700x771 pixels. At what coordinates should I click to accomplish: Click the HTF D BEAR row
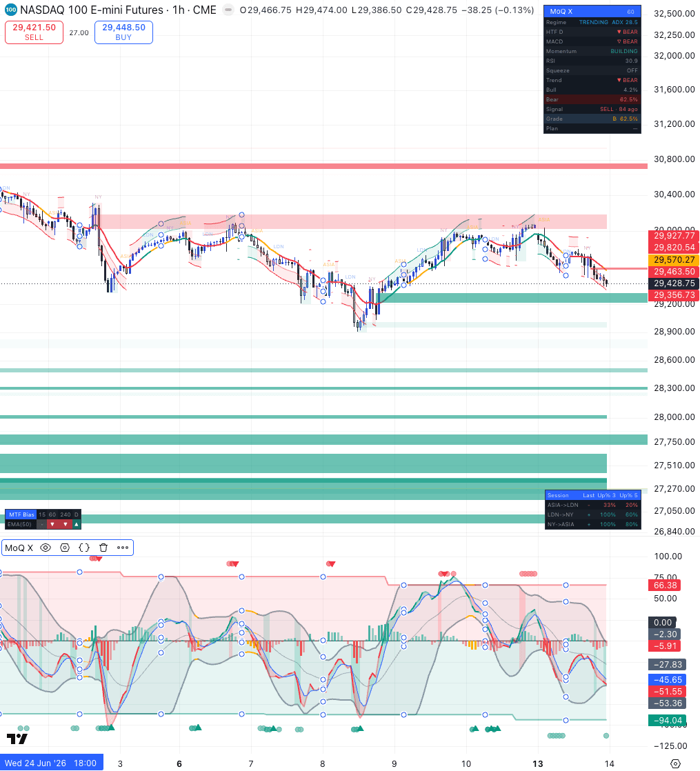pyautogui.click(x=592, y=32)
